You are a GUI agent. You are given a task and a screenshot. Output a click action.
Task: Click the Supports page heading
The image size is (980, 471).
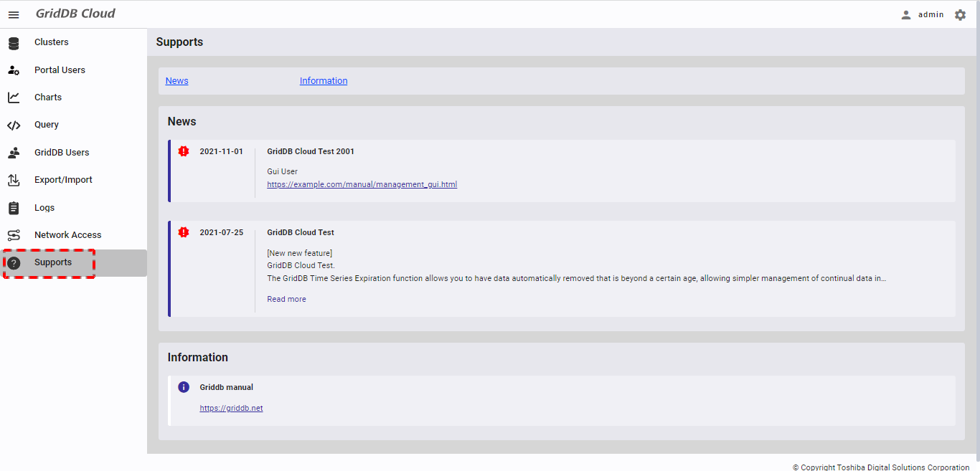pyautogui.click(x=179, y=42)
